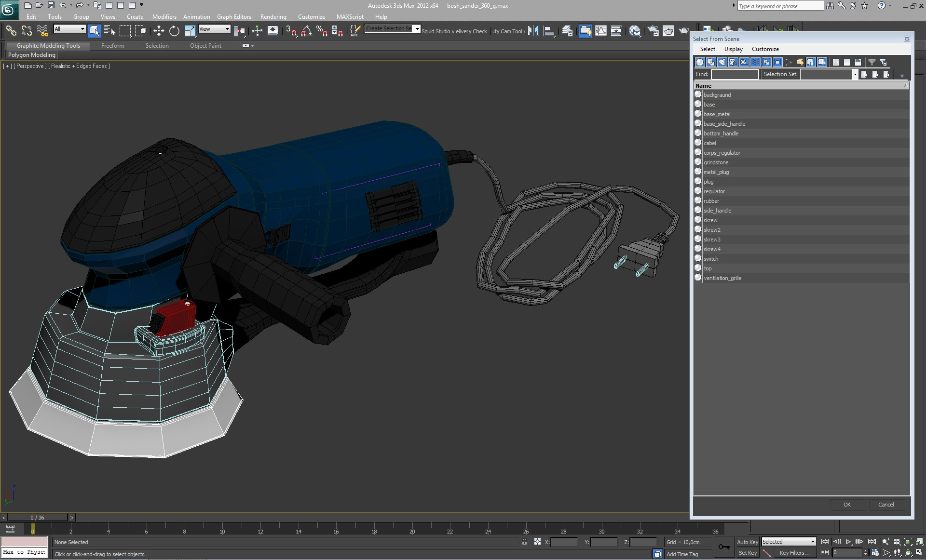Screen dimensions: 926x560
Task: Activate the Select and Scale tool
Action: click(x=190, y=31)
